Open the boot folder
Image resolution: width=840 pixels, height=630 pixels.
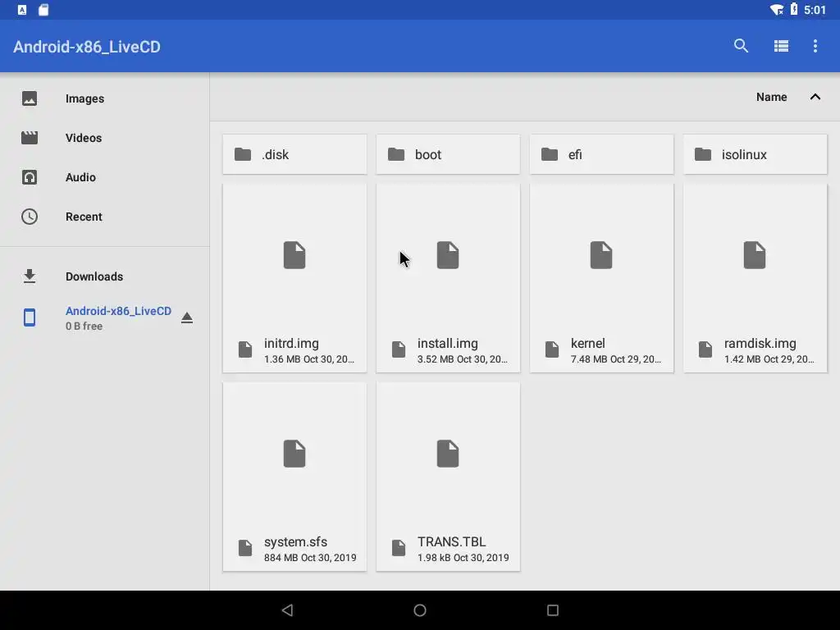448,154
